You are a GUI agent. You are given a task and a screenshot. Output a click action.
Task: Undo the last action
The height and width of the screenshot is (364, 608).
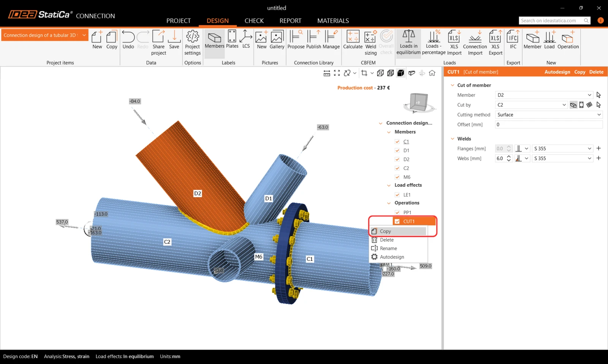click(x=128, y=40)
